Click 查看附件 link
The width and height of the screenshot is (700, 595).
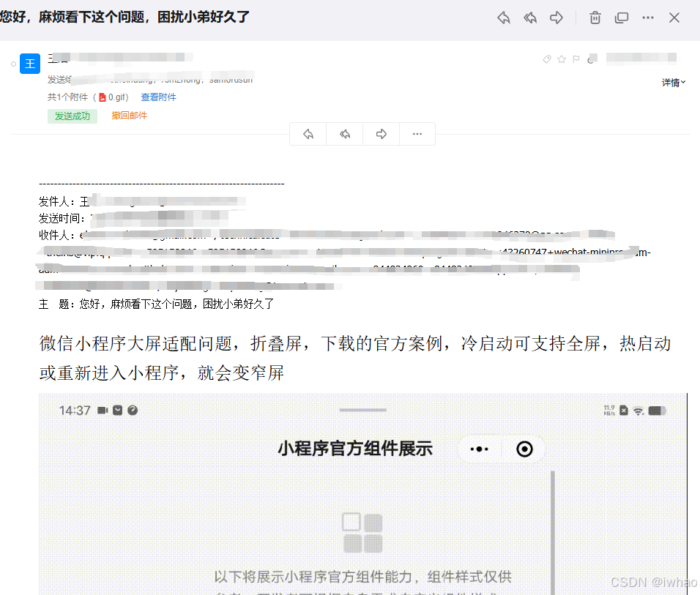click(x=158, y=97)
